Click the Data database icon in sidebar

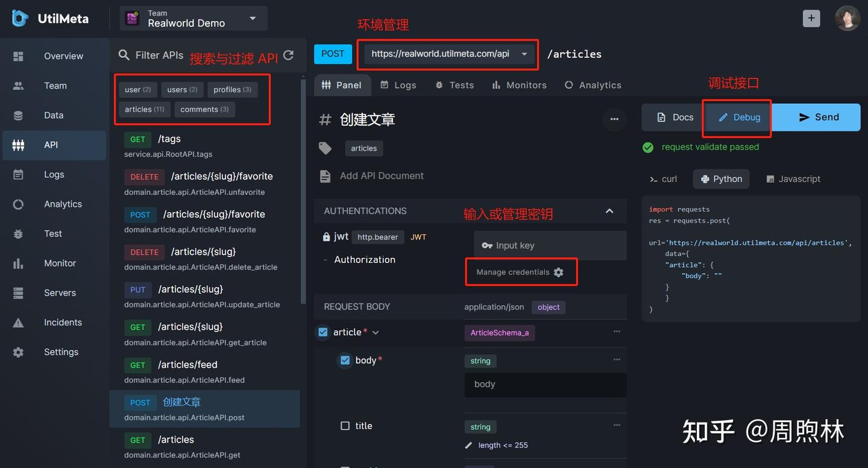19,115
